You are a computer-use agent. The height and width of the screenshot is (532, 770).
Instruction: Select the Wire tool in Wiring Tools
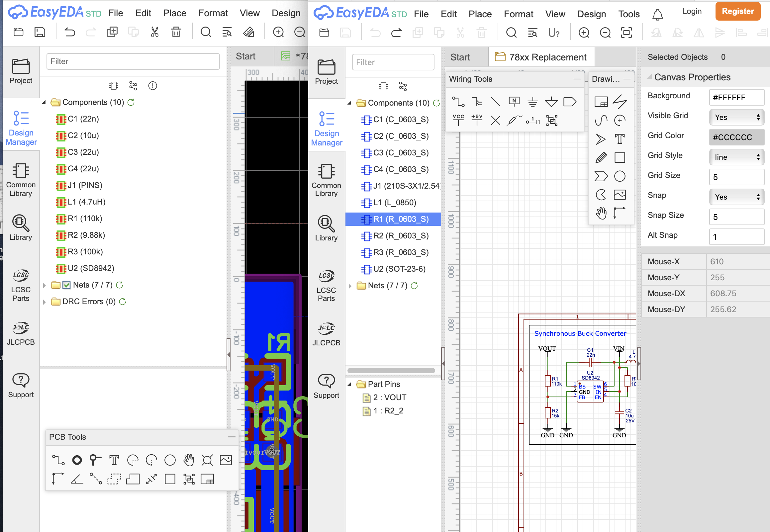tap(458, 102)
